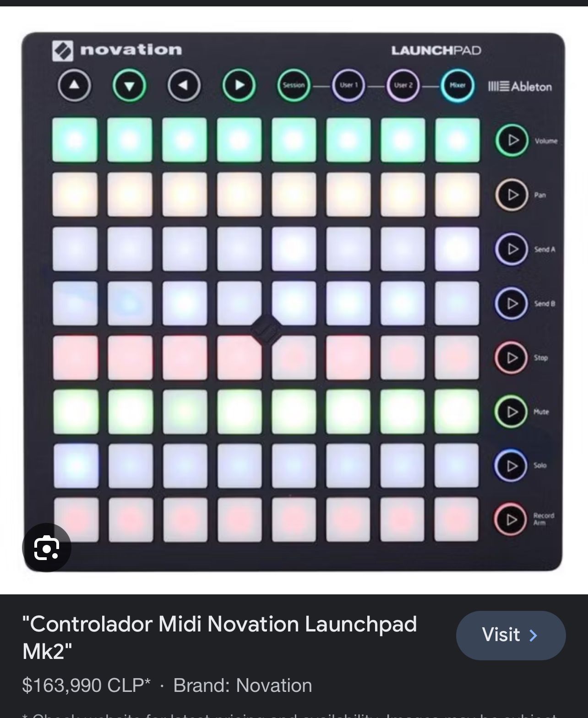Click the left arrow round button
588x718 pixels.
pos(184,85)
